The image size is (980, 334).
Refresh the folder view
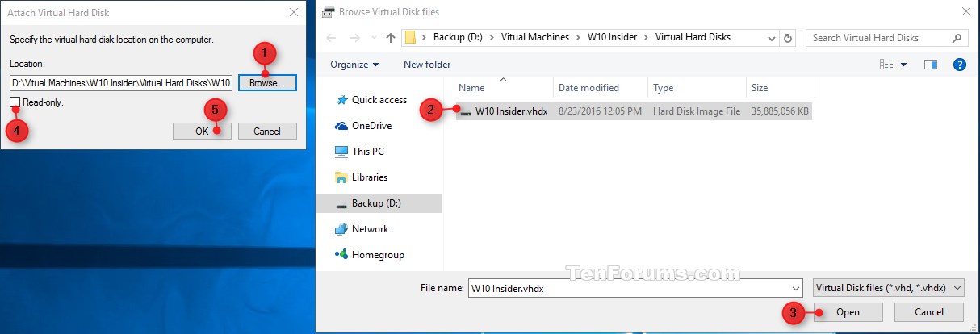coord(789,38)
